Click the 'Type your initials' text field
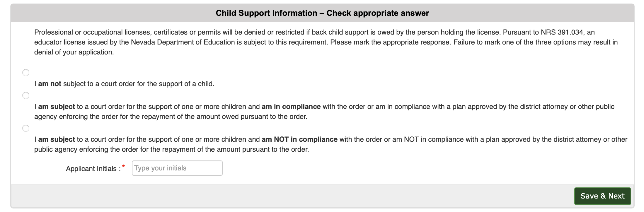Screen dimensions: 644x212 pyautogui.click(x=177, y=168)
